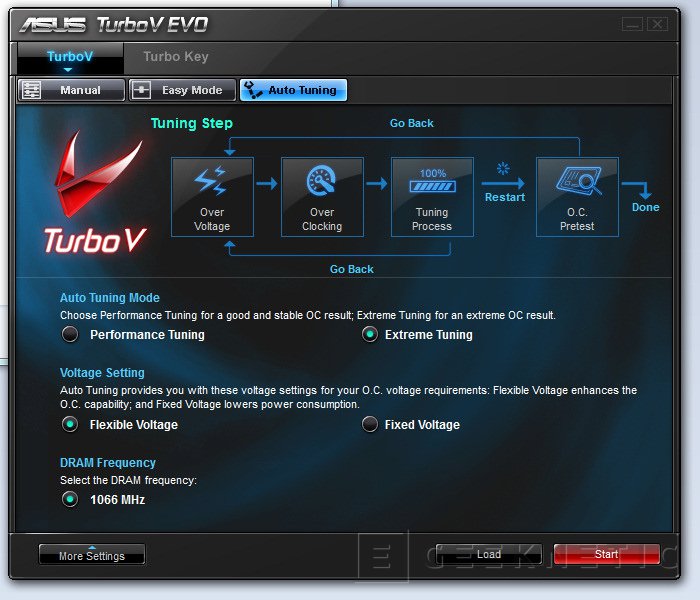
Task: Choose the Flexible Voltage option
Action: [70, 424]
